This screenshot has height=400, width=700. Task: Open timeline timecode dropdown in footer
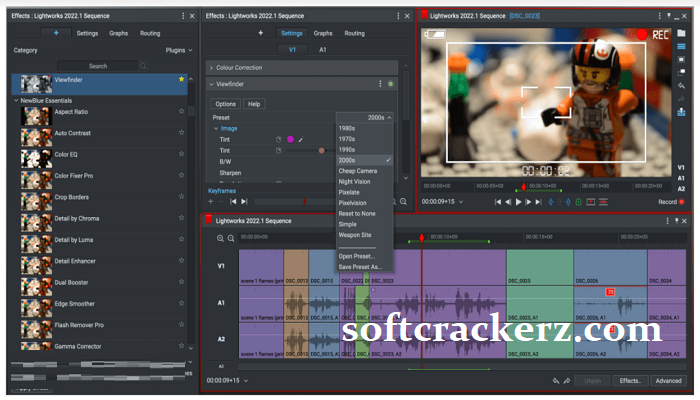[246, 381]
